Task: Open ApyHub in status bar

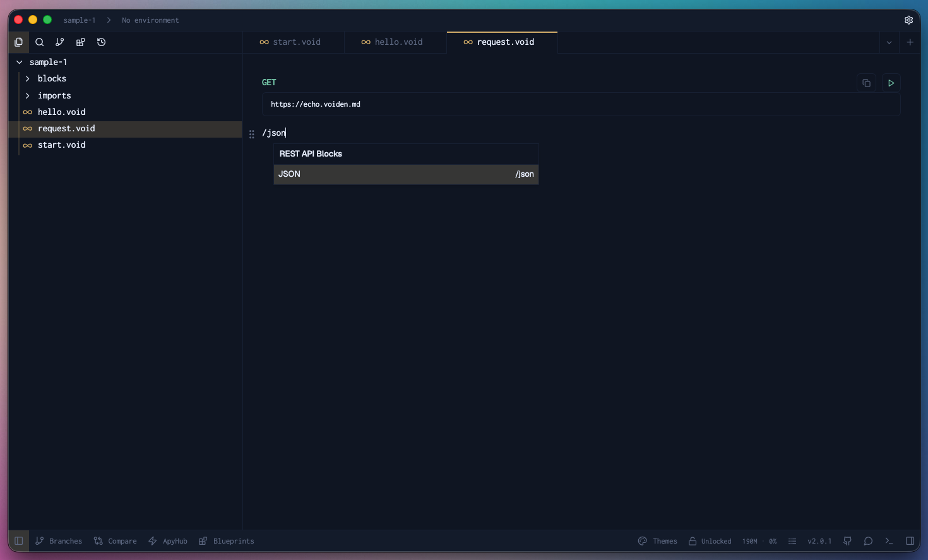Action: coord(167,541)
